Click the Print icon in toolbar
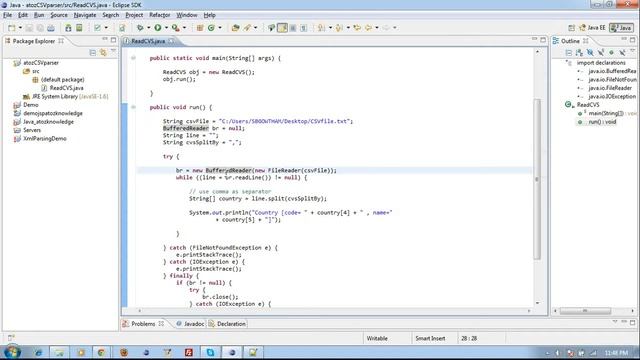 click(51, 28)
